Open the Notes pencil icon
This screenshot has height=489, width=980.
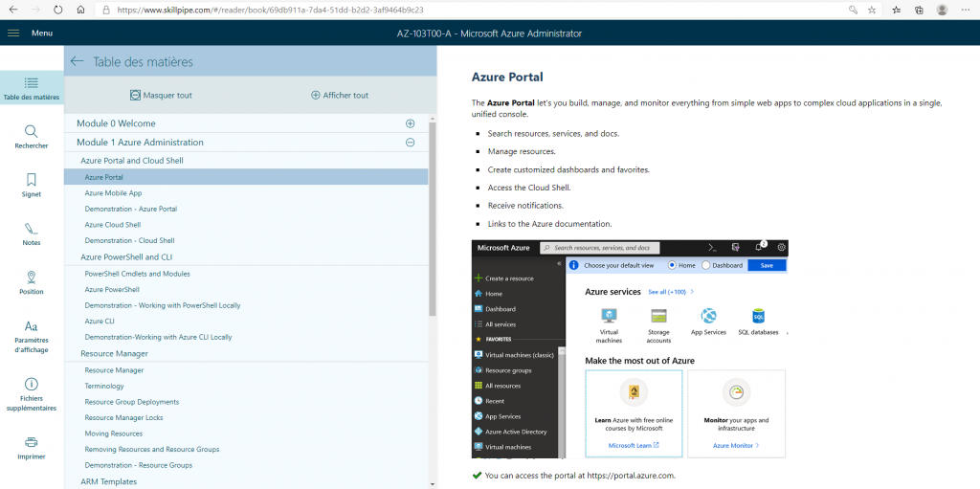[32, 229]
